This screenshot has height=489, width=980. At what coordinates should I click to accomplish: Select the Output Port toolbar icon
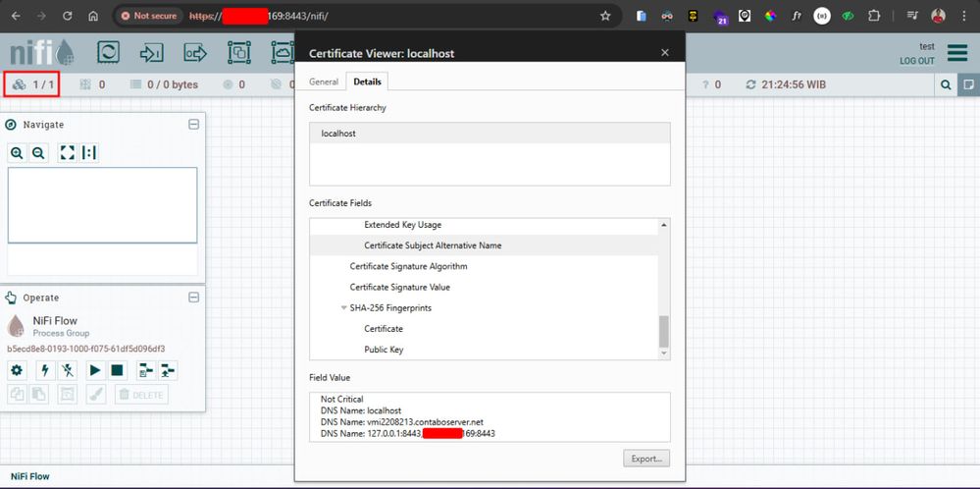(x=195, y=52)
